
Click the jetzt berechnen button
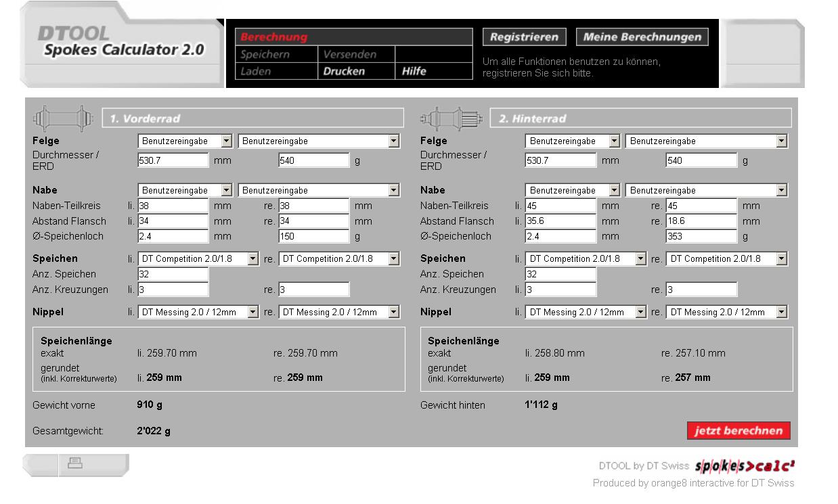(x=738, y=431)
